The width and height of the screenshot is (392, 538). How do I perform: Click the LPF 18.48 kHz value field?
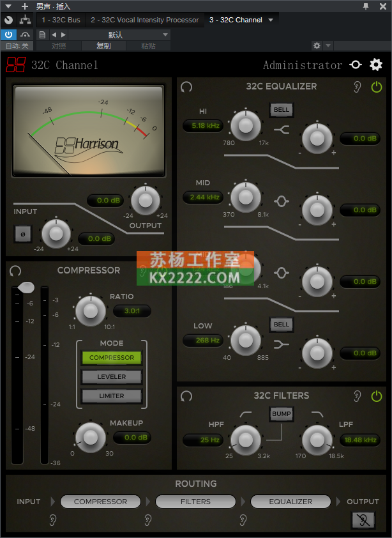(360, 440)
